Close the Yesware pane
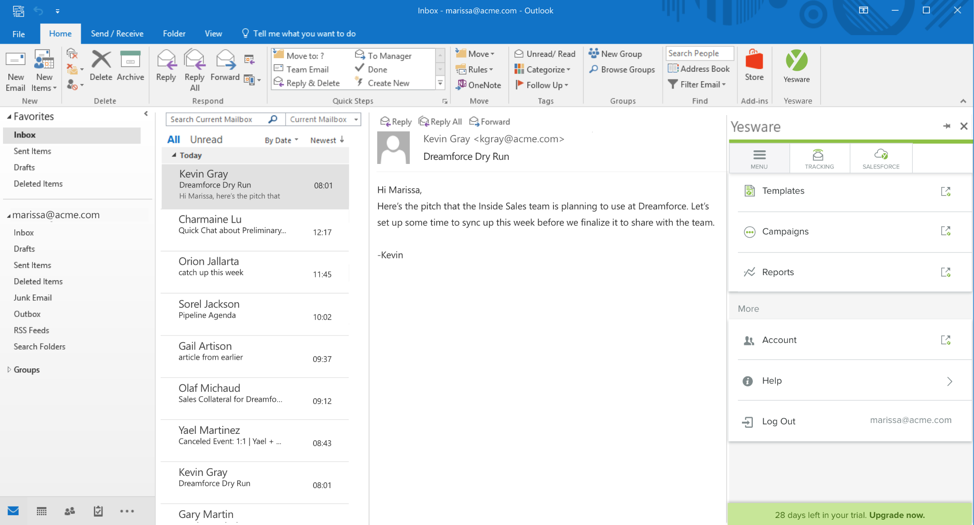The image size is (974, 525). coord(963,126)
